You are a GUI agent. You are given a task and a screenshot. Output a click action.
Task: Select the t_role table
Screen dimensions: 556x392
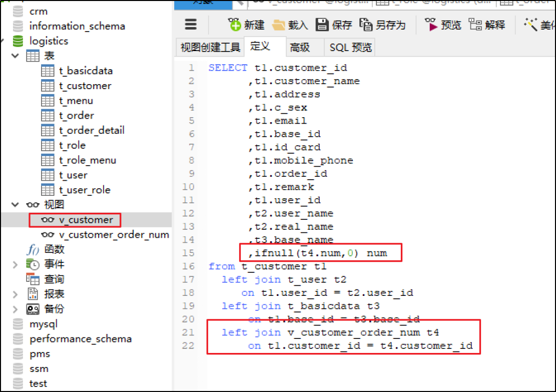tap(72, 146)
